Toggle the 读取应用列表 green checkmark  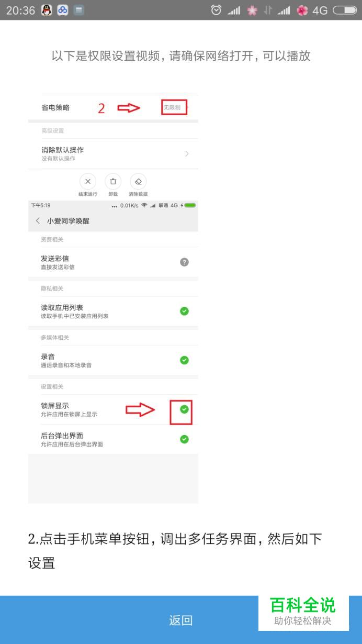[184, 311]
